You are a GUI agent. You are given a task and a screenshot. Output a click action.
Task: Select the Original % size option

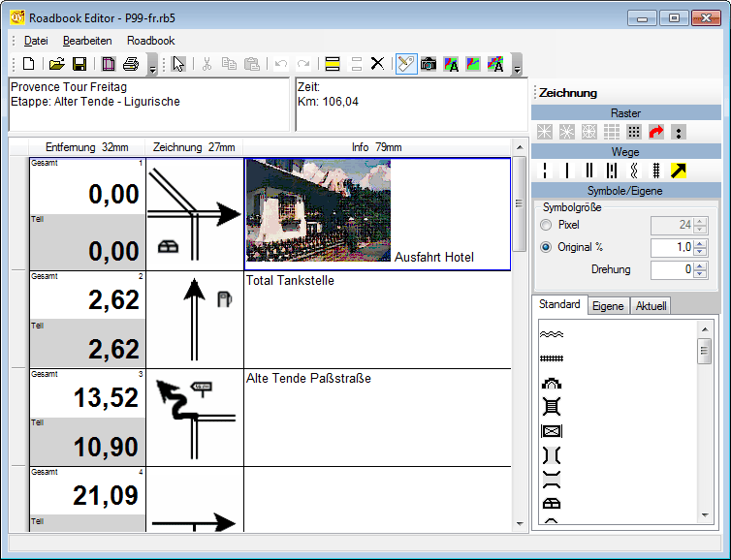[x=546, y=247]
